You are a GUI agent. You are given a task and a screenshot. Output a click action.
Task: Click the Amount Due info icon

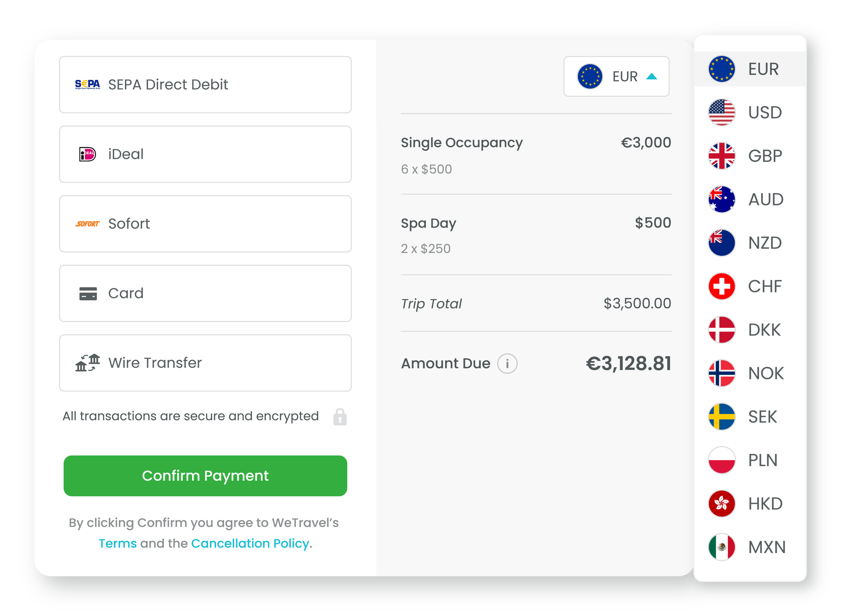(x=507, y=363)
